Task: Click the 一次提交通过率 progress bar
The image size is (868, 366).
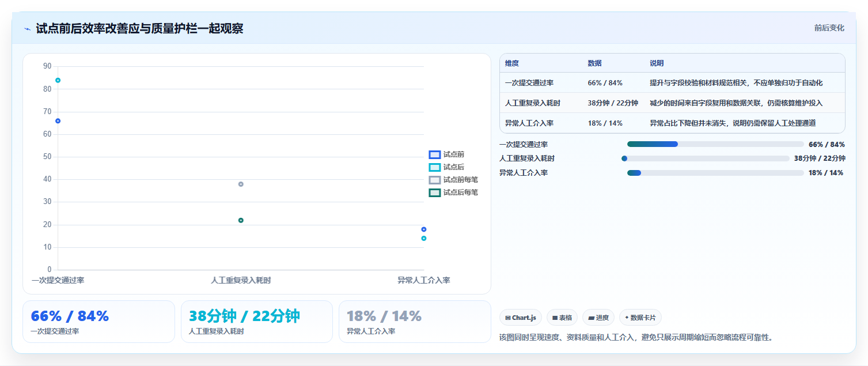Action: [715, 144]
